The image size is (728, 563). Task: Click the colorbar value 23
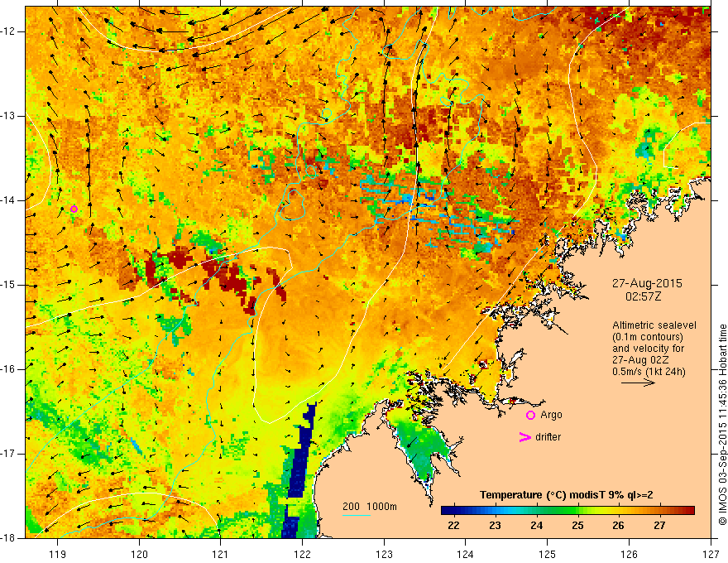[x=495, y=526]
